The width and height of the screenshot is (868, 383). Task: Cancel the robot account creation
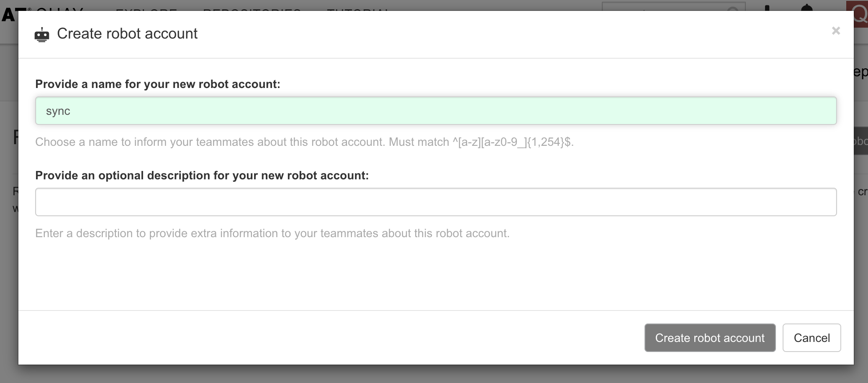tap(811, 338)
